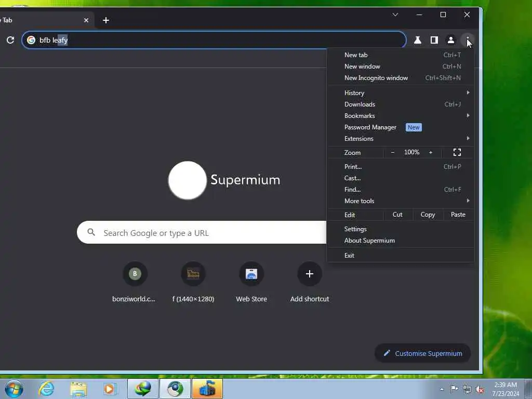Image resolution: width=532 pixels, height=399 pixels.
Task: Open the f (1440×1280) shortcut tile
Action: 193,282
